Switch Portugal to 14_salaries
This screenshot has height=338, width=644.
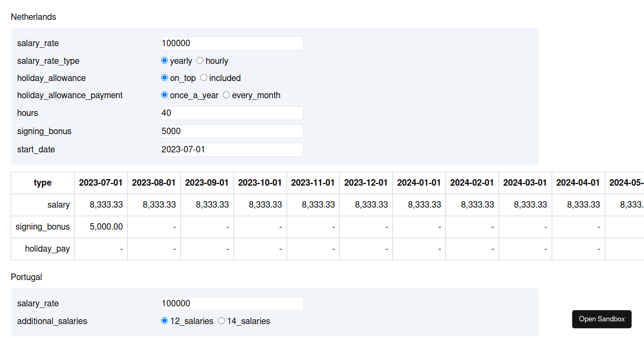(221, 320)
